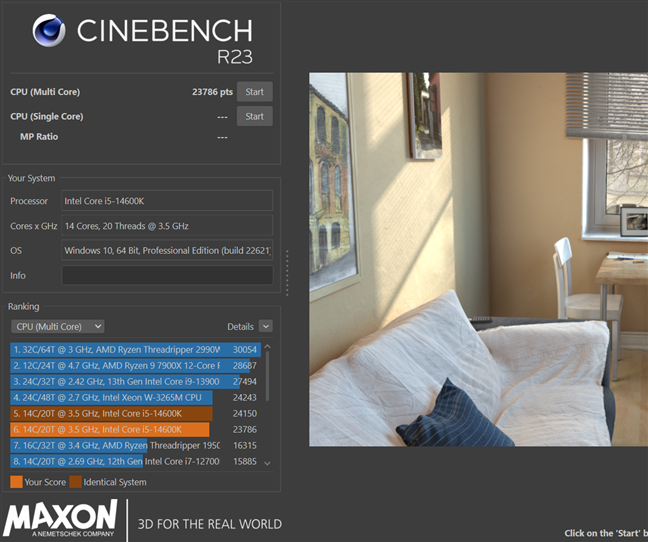
Task: Select ranking row 1 Threadripper 2990W
Action: coord(136,349)
